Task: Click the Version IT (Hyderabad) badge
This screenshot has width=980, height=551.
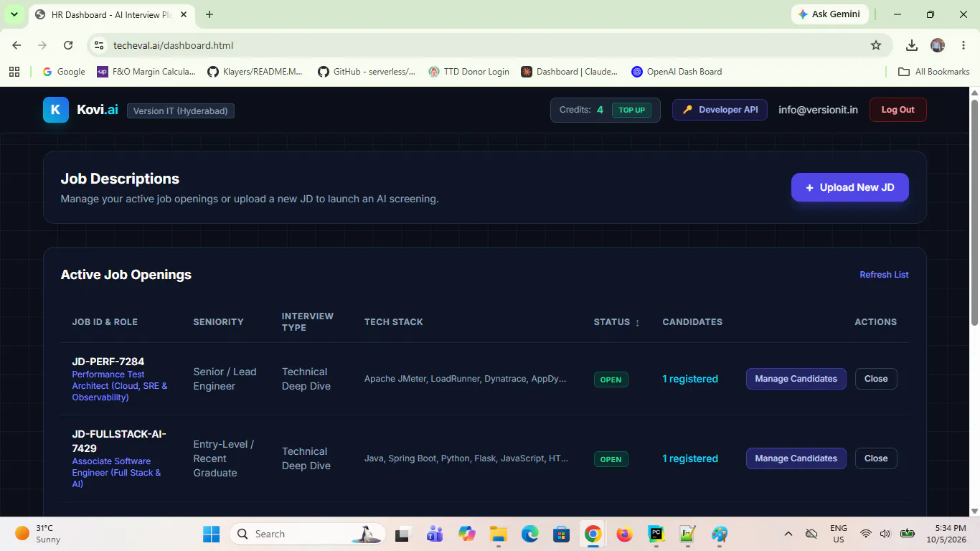Action: coord(181,111)
